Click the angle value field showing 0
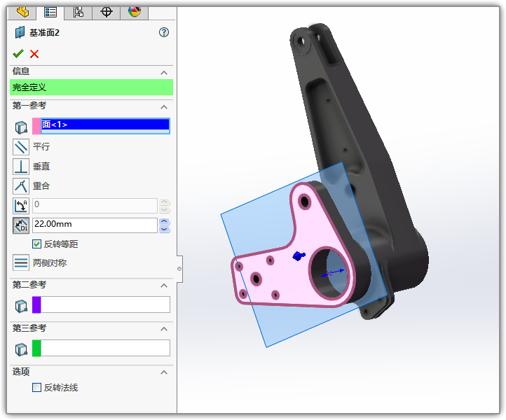The image size is (506, 420). [x=95, y=206]
